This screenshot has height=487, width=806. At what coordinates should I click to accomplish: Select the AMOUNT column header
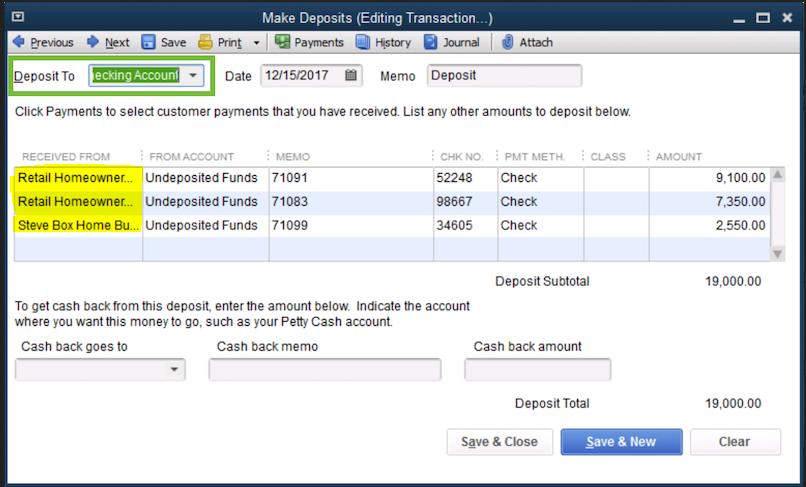[x=679, y=156]
